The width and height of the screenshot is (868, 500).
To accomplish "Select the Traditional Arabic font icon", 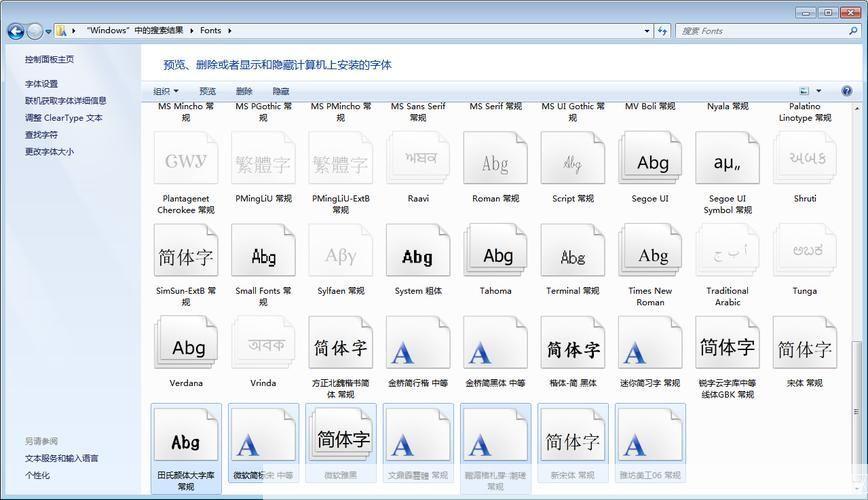I will pos(727,250).
